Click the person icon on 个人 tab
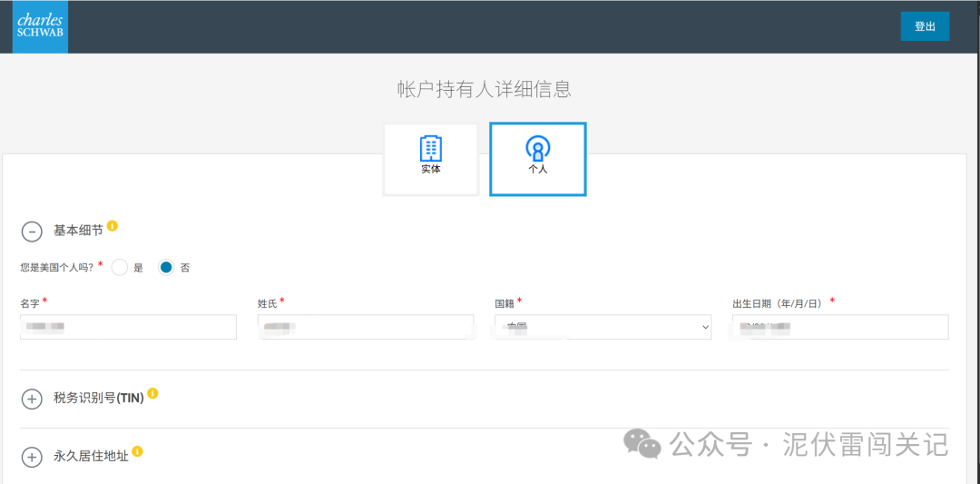This screenshot has width=980, height=484. 537,149
